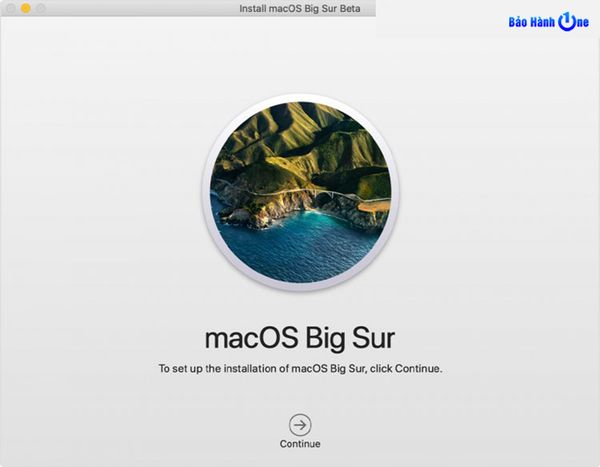Click the macOS Big Sur heading
Viewport: 600px width, 467px height.
point(300,335)
